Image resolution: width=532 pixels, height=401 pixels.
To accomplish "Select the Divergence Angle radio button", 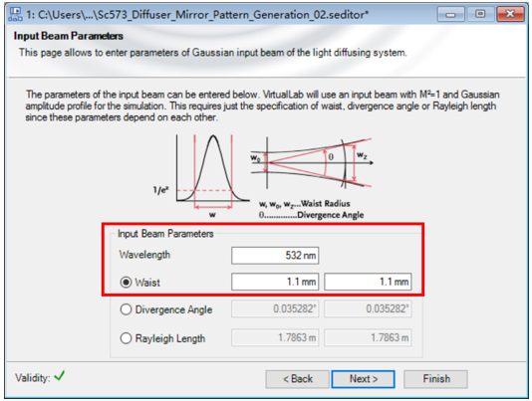I will click(126, 309).
